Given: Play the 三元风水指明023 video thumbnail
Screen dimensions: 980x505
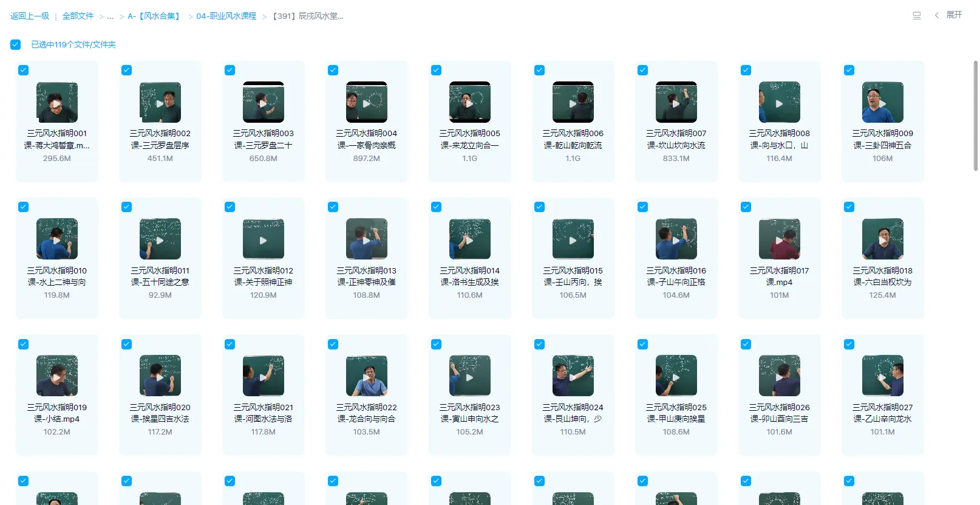Looking at the screenshot, I should (470, 376).
